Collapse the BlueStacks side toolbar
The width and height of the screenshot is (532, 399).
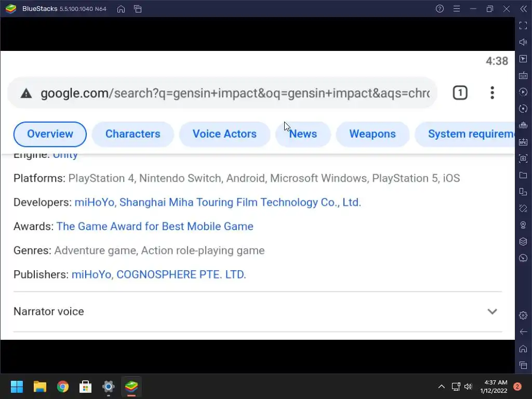tap(524, 9)
